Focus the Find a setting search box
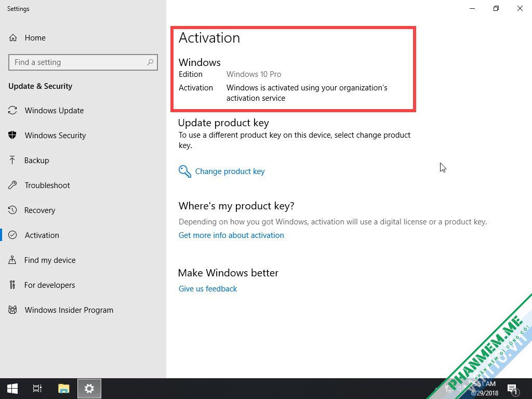The height and width of the screenshot is (399, 532). pyautogui.click(x=83, y=62)
